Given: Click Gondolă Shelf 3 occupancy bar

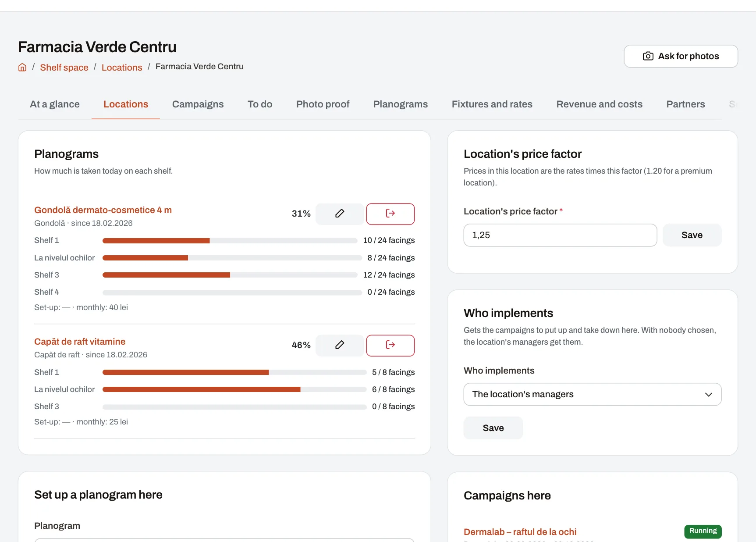Looking at the screenshot, I should (230, 275).
